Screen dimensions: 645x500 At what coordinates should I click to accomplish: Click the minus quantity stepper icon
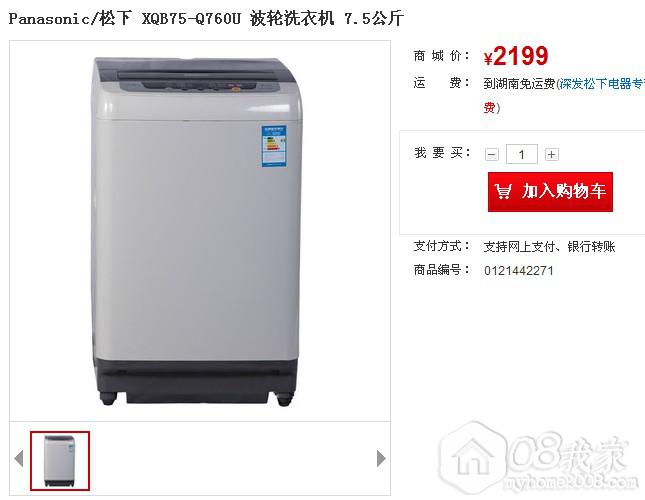(x=492, y=155)
